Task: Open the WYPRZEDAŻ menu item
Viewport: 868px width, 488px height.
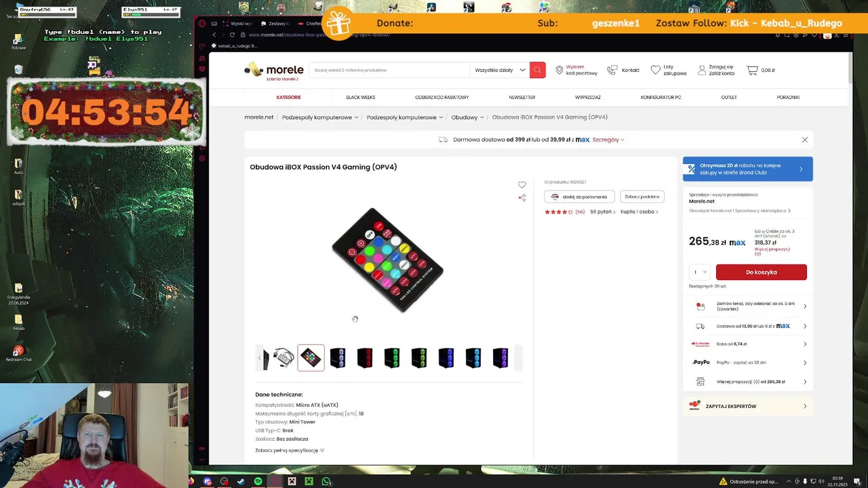Action: 587,97
